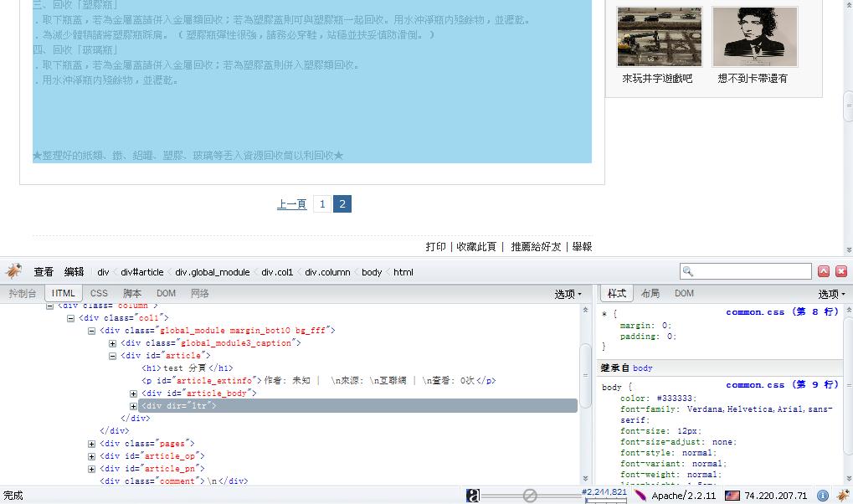This screenshot has width=853, height=504.
Task: Select div.global_module in the breadcrumb
Action: [x=212, y=272]
